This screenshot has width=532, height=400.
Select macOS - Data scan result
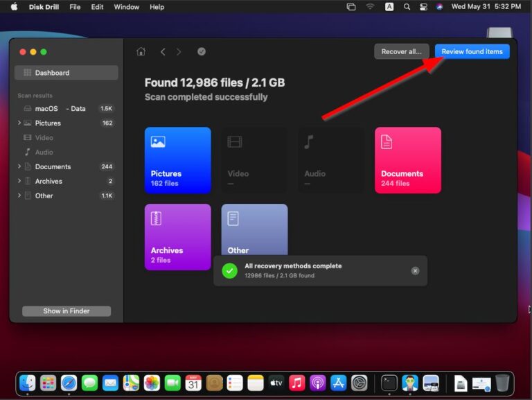click(66, 109)
